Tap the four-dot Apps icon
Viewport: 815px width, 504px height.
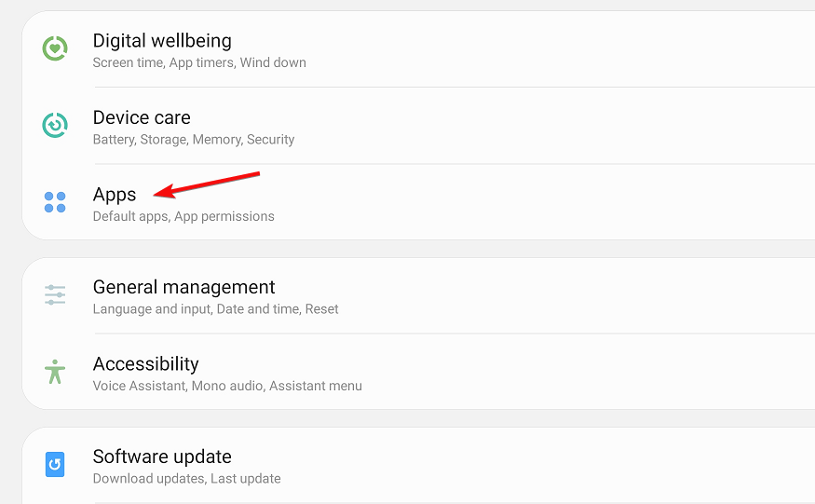click(x=55, y=202)
